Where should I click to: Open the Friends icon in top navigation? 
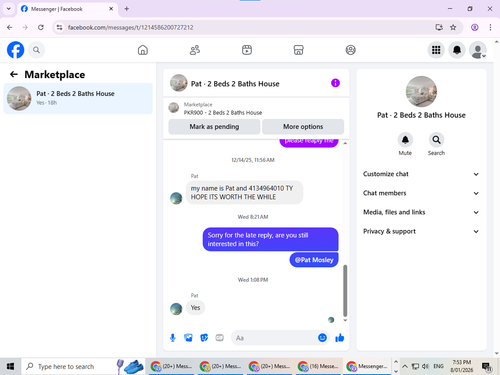click(195, 50)
